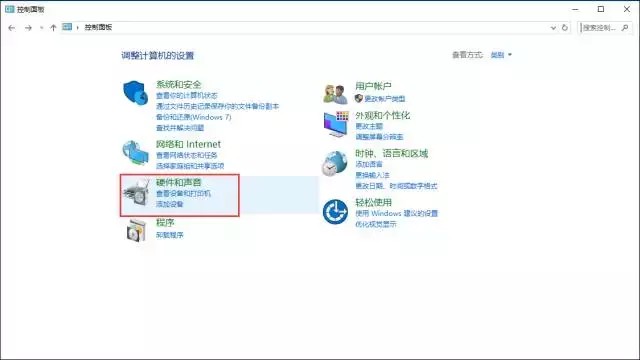Open 更改日期、时间或数字格式 link
640x360 pixels.
[x=396, y=186]
